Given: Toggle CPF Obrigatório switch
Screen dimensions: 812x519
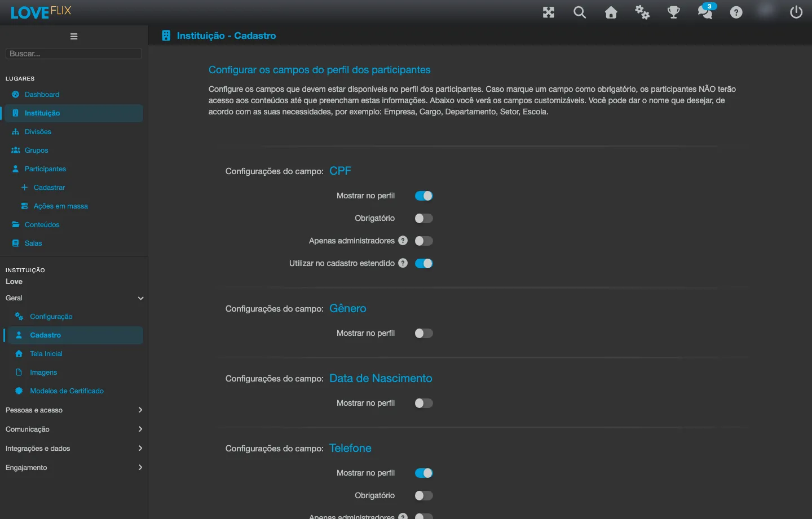Looking at the screenshot, I should 424,218.
